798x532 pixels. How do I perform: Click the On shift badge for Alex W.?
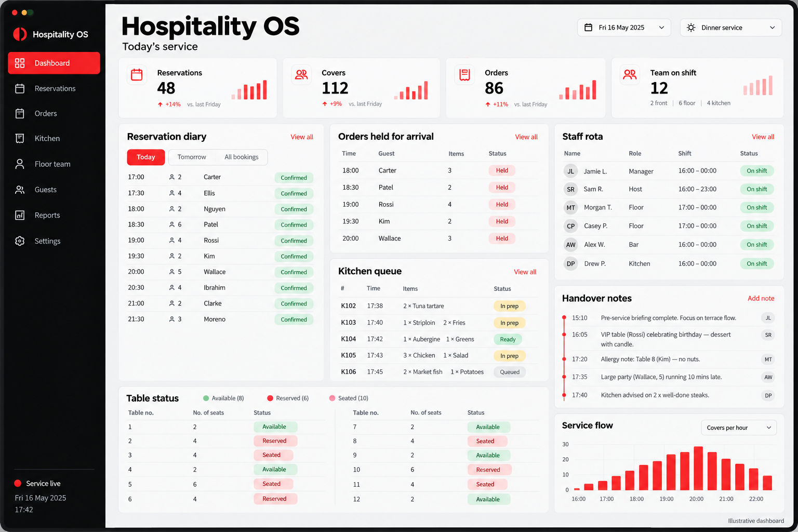[x=757, y=245]
